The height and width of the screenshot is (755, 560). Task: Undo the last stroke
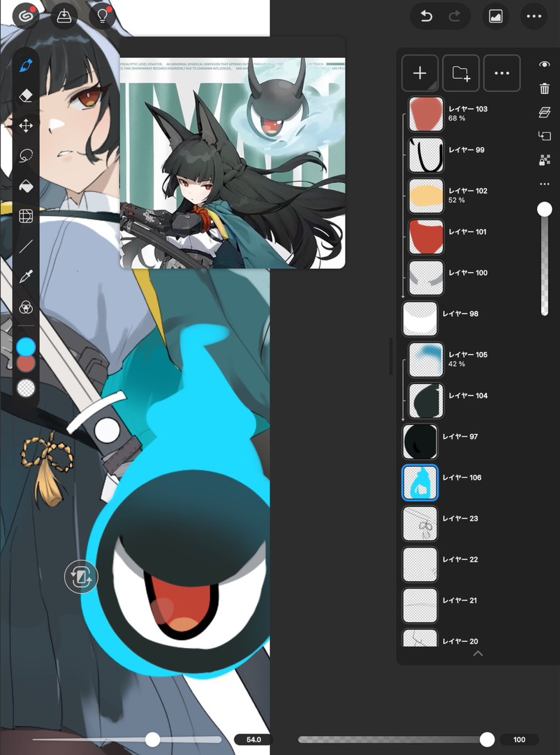[x=426, y=16]
